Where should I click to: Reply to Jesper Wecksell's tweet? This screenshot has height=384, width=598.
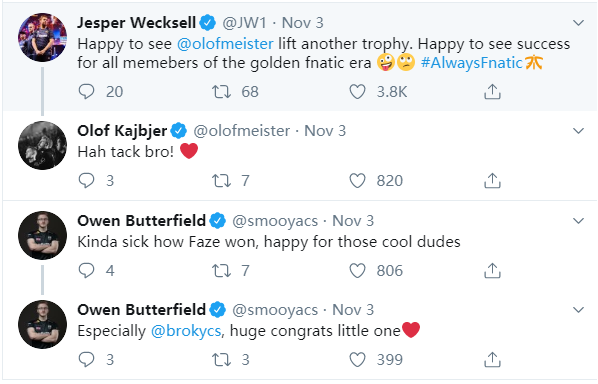[87, 92]
